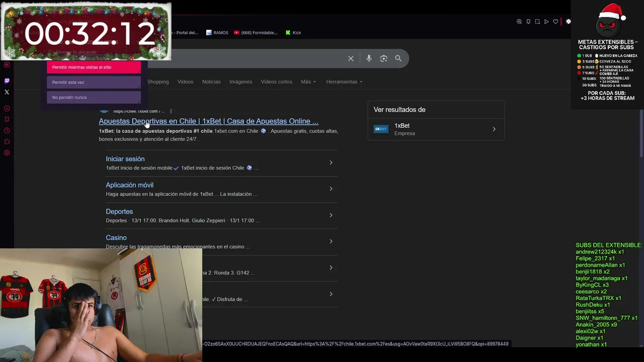The image size is (644, 362).
Task: Open the RAMOS bookmark
Action: (217, 33)
